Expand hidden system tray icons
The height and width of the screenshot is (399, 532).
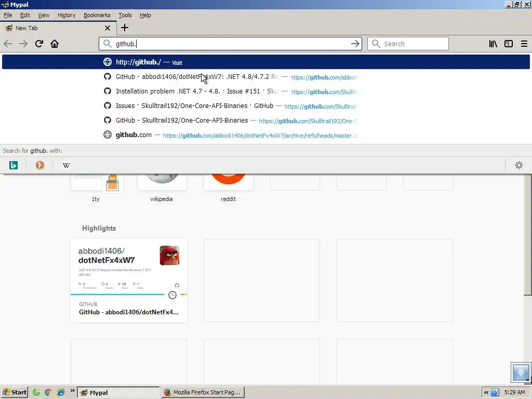tap(486, 393)
